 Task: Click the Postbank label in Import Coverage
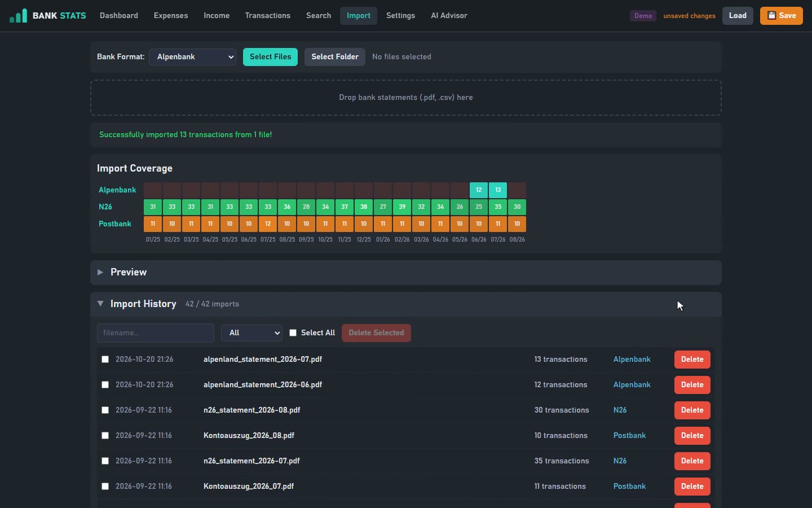click(x=115, y=224)
